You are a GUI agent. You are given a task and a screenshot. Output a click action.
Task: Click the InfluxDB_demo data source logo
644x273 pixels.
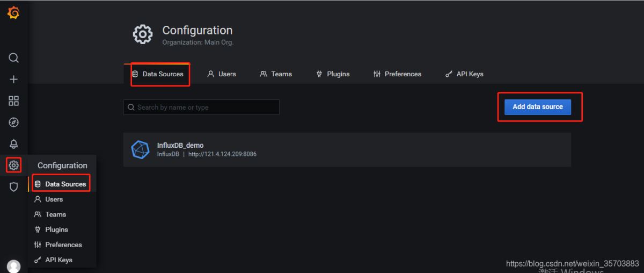[x=141, y=149]
